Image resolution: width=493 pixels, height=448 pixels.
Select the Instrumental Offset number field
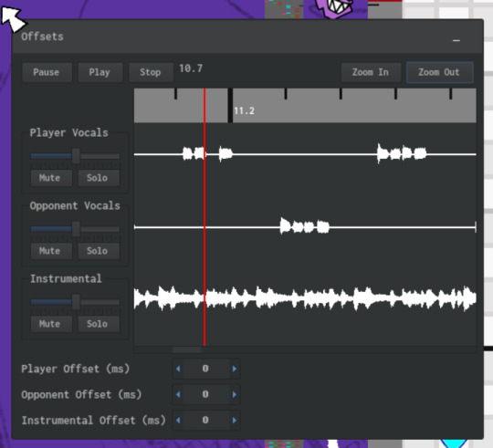click(x=206, y=420)
